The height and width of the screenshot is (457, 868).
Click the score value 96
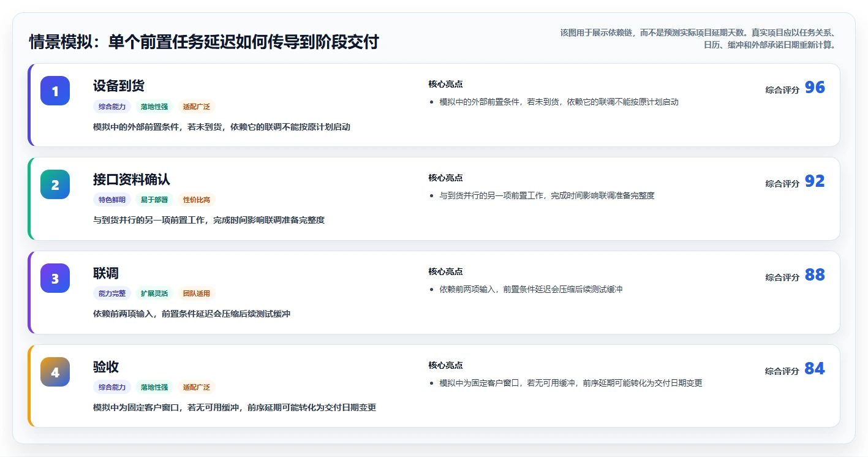pyautogui.click(x=815, y=88)
